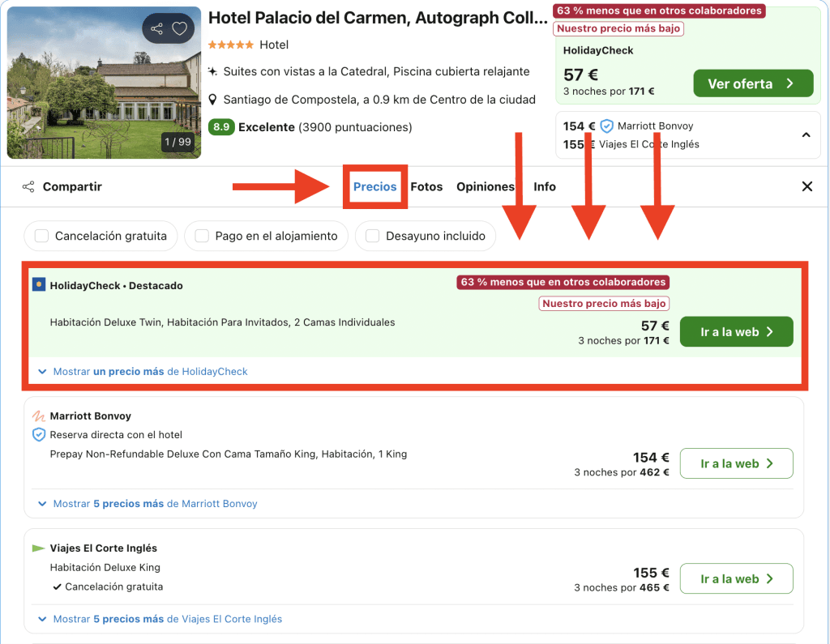Switch to the Fotos tab
Viewport: 830px width, 644px height.
[426, 187]
